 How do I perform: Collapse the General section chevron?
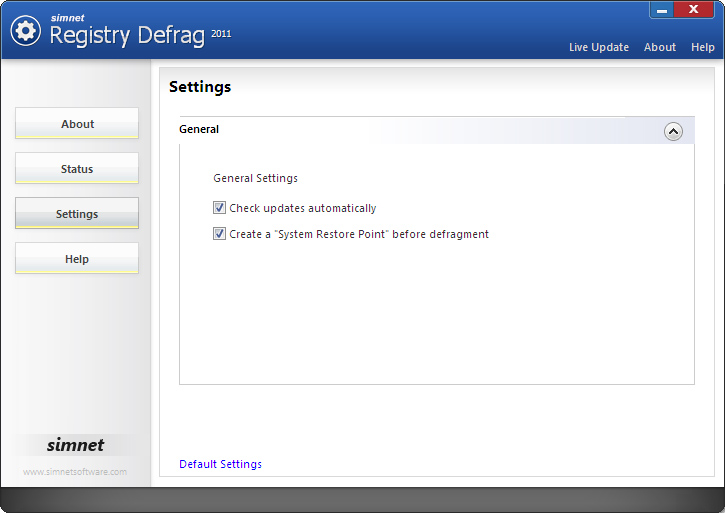click(673, 131)
